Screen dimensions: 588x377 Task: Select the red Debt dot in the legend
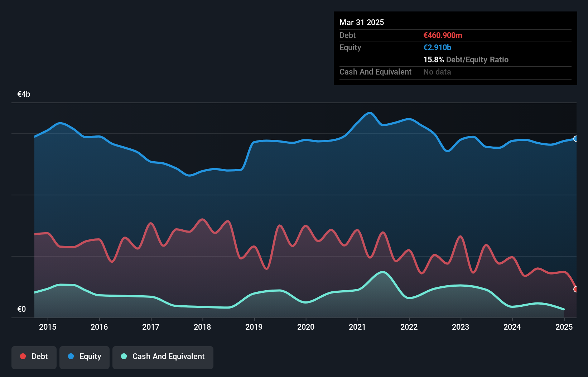(x=23, y=357)
